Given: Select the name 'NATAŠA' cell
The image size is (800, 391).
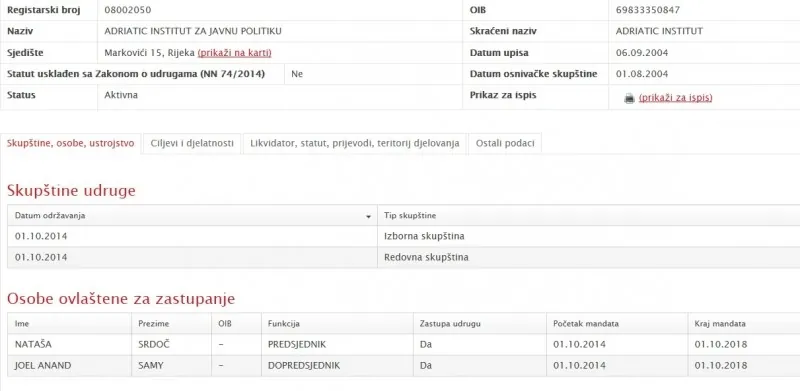Looking at the screenshot, I should click(x=69, y=345).
